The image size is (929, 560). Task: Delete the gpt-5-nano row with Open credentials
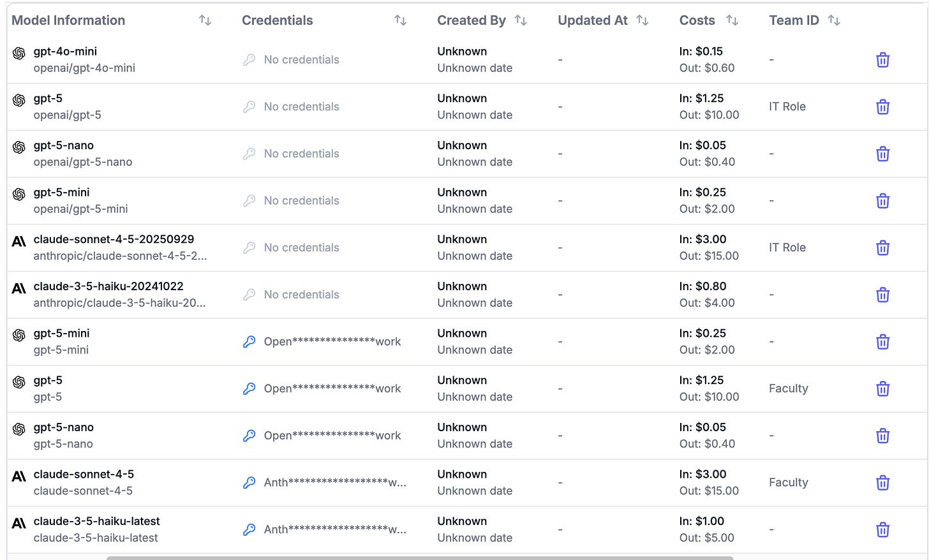[x=882, y=436]
